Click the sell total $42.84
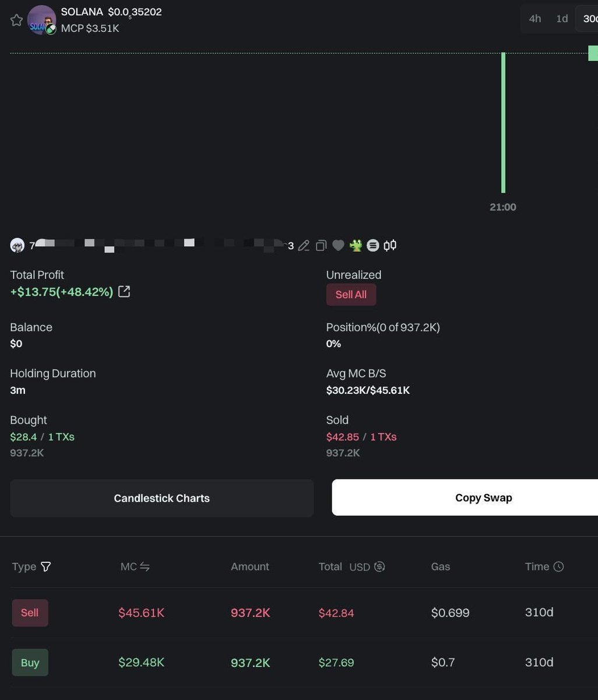The width and height of the screenshot is (598, 700). pos(336,613)
